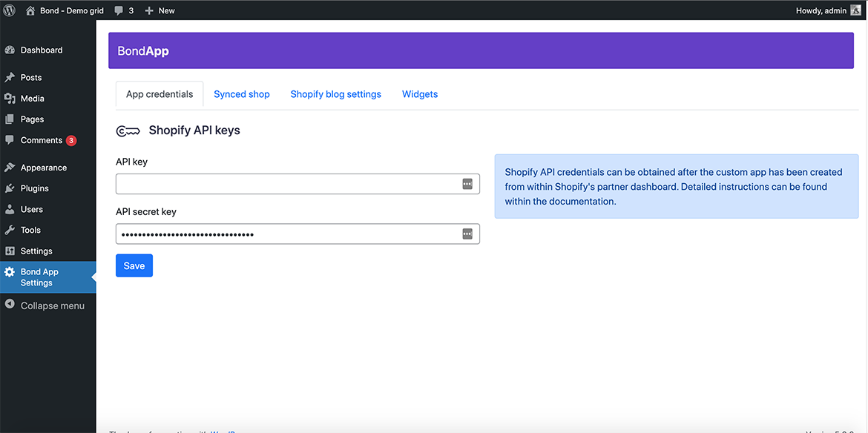
Task: Click the API key label
Action: point(132,162)
